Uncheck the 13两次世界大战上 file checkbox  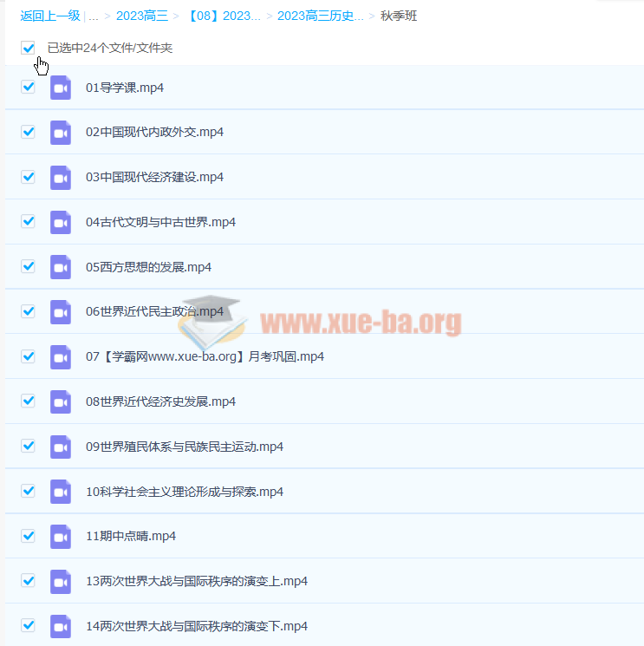pos(28,580)
